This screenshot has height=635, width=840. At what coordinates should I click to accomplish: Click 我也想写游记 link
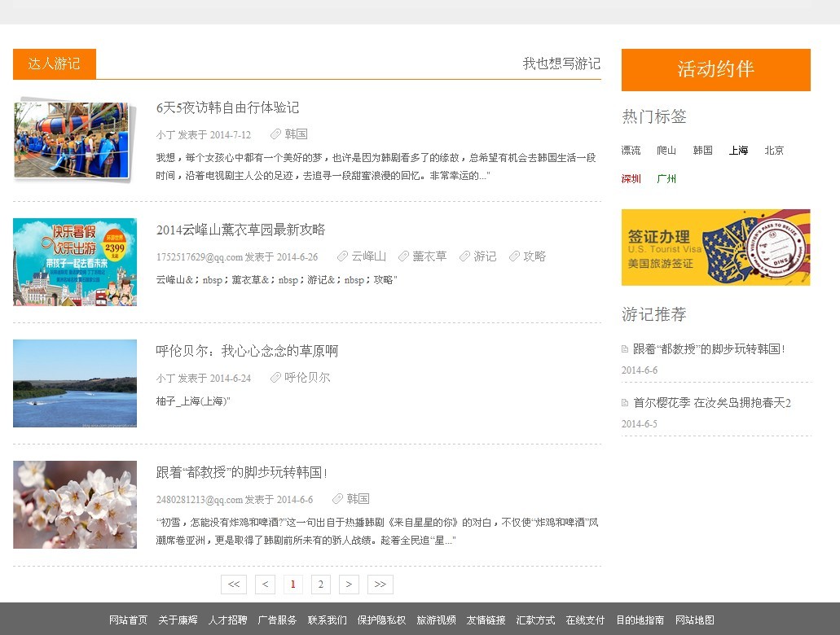[561, 63]
